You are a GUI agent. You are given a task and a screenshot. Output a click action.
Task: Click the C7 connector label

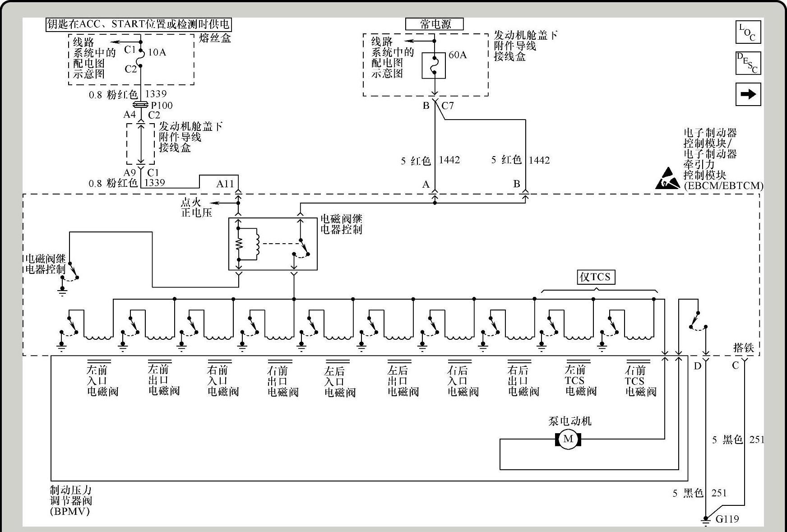pyautogui.click(x=448, y=106)
